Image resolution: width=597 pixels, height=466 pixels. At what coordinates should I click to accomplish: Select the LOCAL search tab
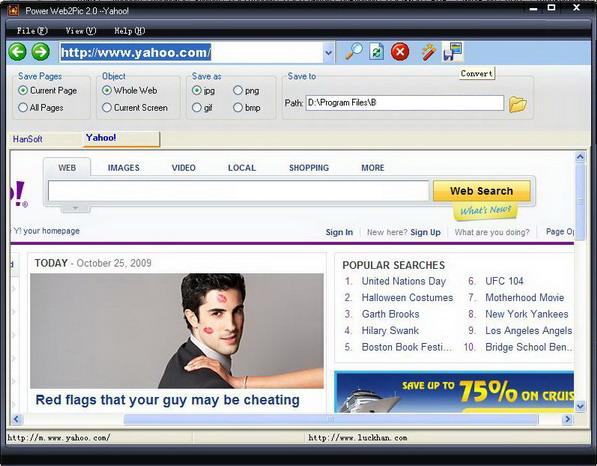click(242, 168)
